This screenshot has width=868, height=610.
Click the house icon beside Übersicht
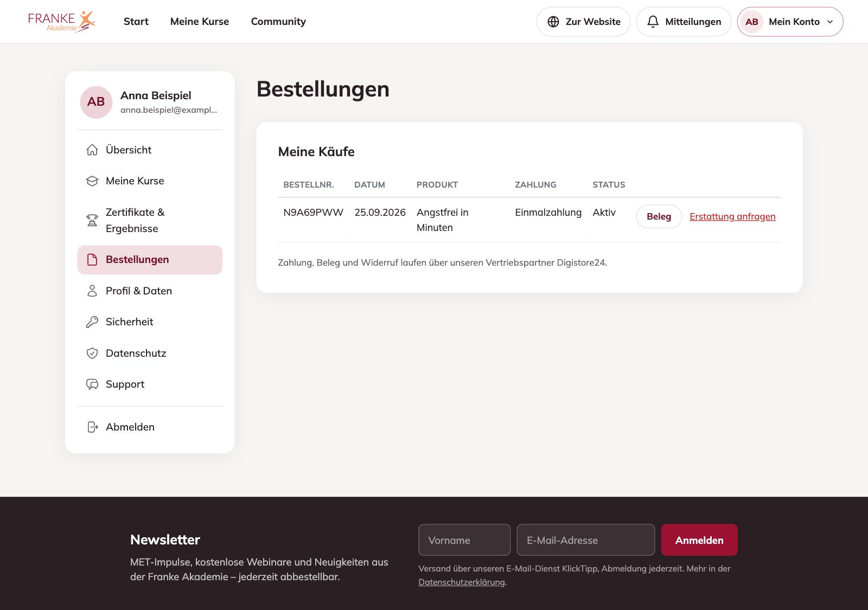(92, 150)
